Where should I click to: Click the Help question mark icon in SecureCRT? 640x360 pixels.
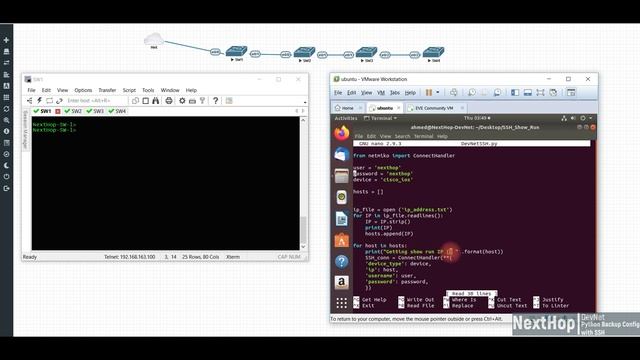(x=216, y=100)
